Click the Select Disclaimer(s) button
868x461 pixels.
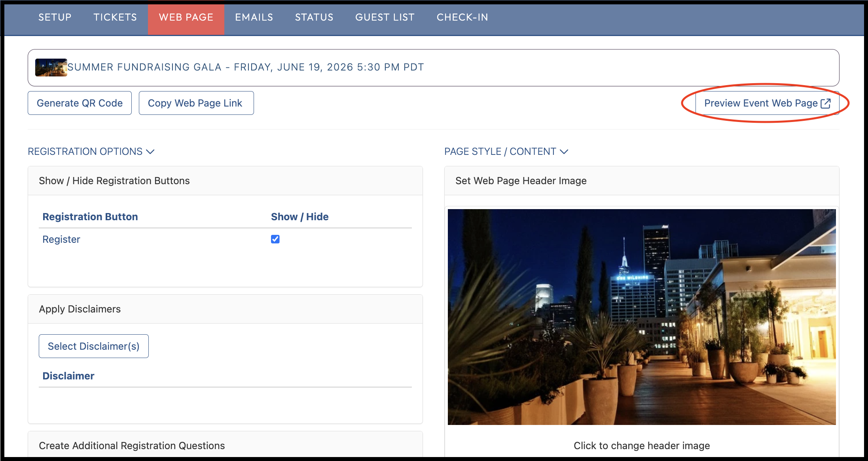pos(94,346)
